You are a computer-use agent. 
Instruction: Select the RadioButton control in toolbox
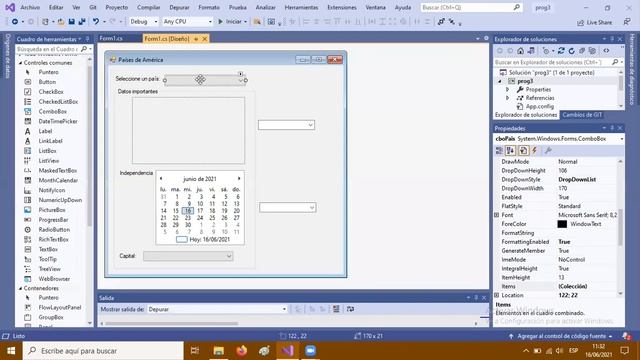pos(54,230)
